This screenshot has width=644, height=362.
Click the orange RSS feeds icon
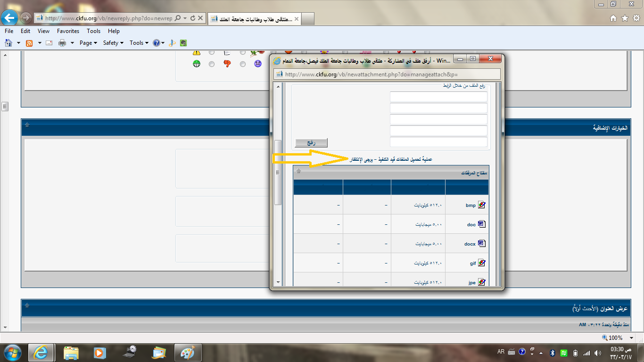click(29, 43)
